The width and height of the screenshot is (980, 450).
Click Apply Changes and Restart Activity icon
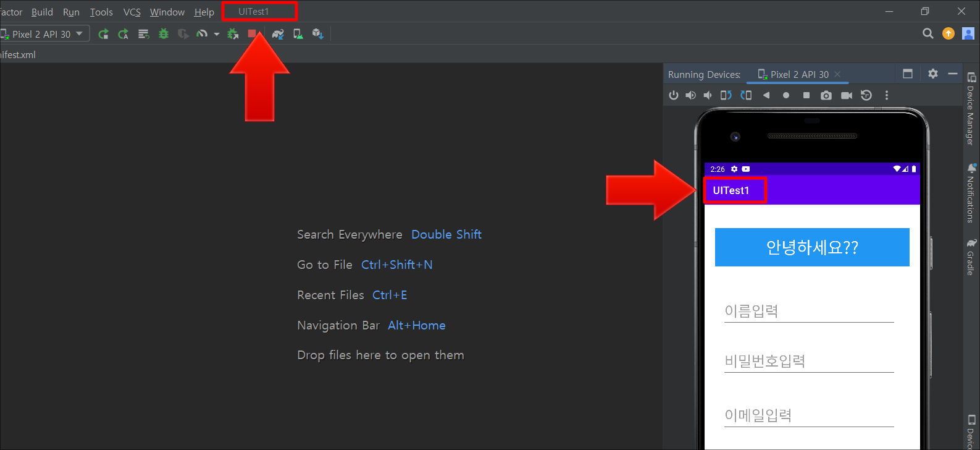click(x=124, y=34)
